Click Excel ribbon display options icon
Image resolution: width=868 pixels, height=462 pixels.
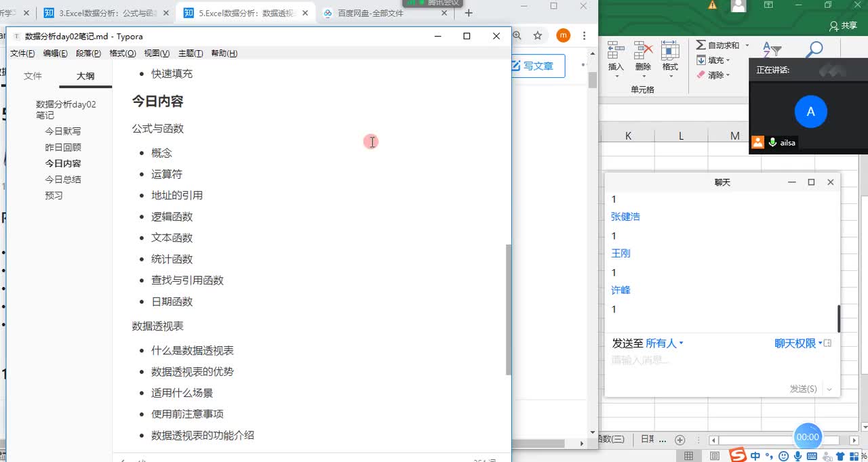pos(768,5)
